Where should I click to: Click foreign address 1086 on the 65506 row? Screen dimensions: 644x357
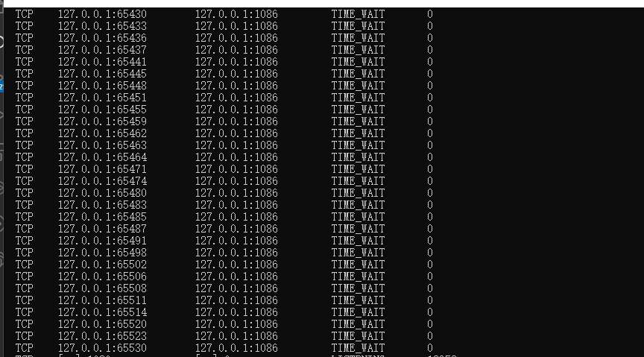pyautogui.click(x=236, y=276)
